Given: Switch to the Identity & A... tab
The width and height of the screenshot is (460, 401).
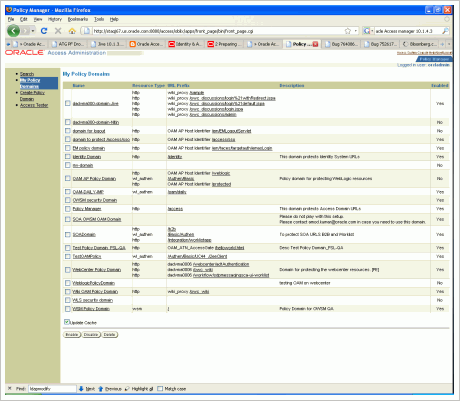Looking at the screenshot, I should coord(185,44).
